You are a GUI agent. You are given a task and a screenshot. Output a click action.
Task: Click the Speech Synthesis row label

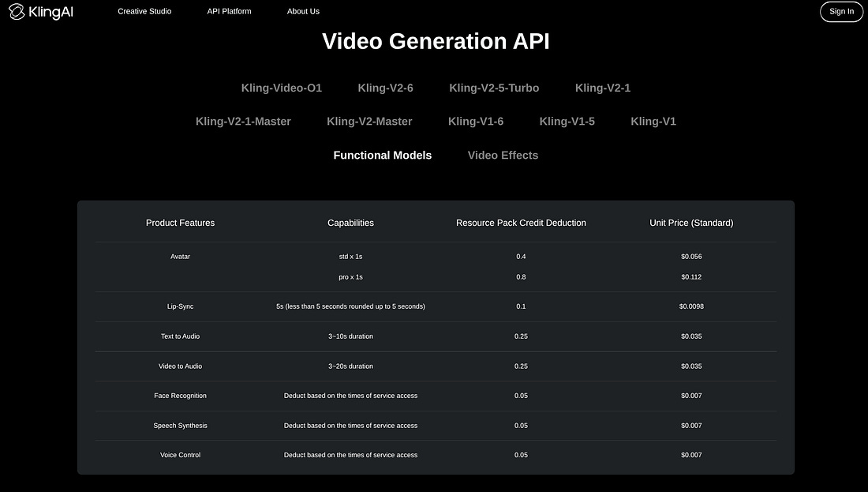[x=180, y=426]
